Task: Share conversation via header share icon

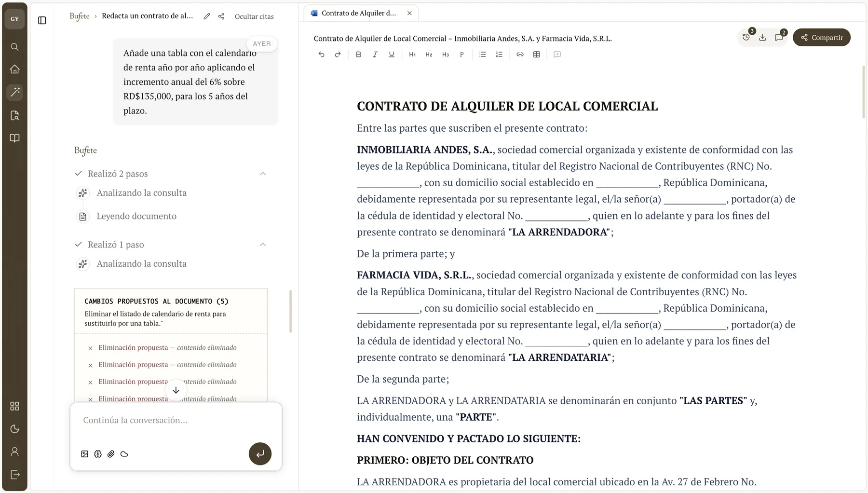Action: point(221,16)
